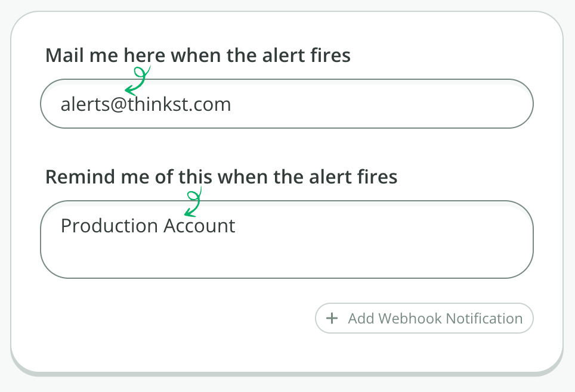Click the plus icon in the webhook button
The width and height of the screenshot is (575, 392).
coord(332,319)
